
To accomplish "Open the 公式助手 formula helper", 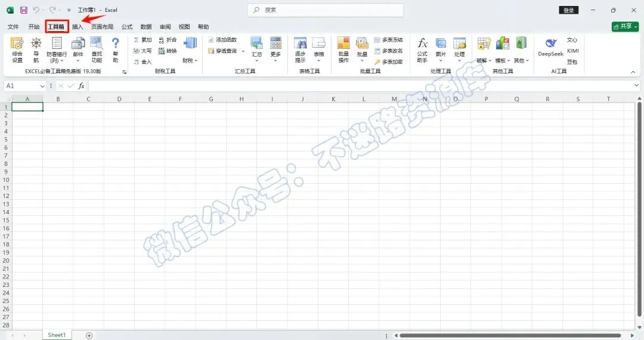I will pos(422,50).
